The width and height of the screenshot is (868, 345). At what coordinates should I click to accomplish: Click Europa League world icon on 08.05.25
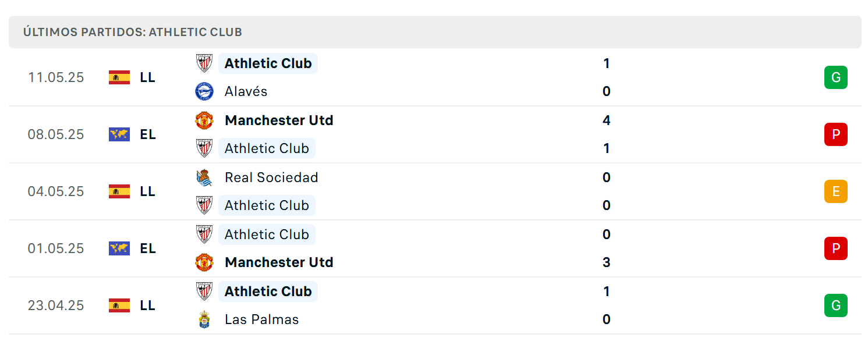(119, 134)
